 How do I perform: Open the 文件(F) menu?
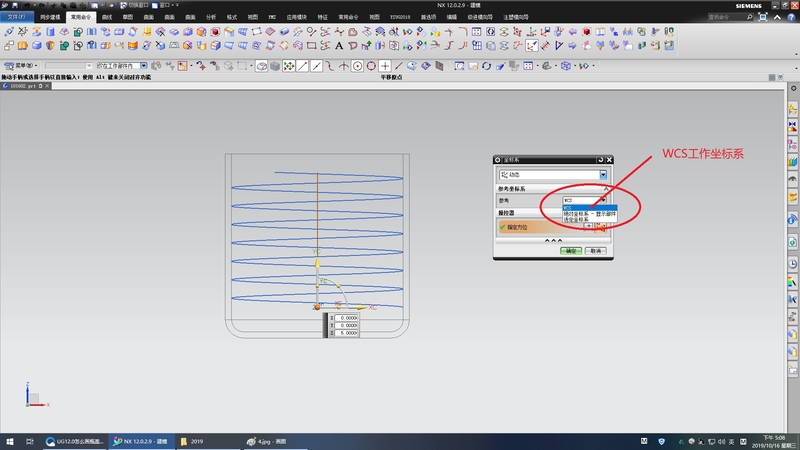coord(19,17)
